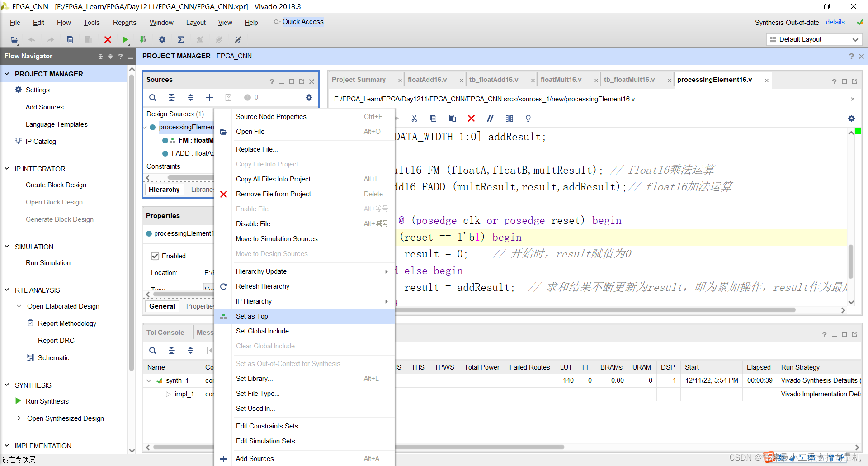Collapse the SIMULATION section
This screenshot has height=466, width=868.
7,247
